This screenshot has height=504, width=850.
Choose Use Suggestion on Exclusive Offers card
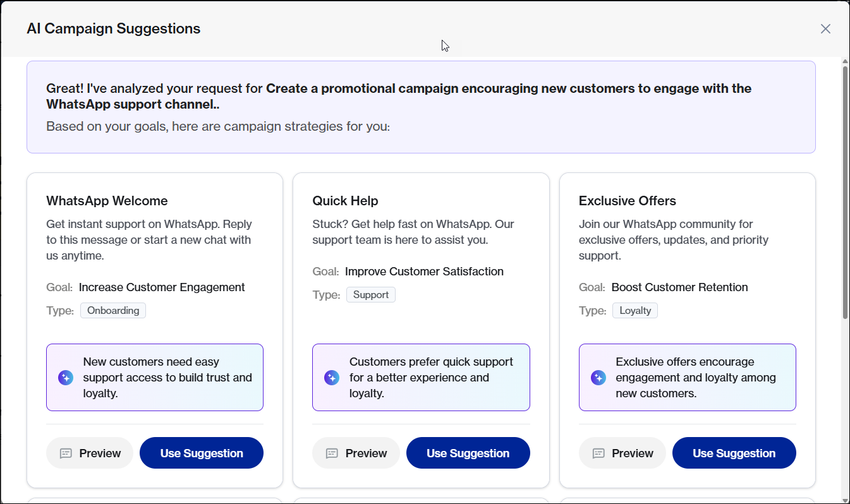click(734, 453)
